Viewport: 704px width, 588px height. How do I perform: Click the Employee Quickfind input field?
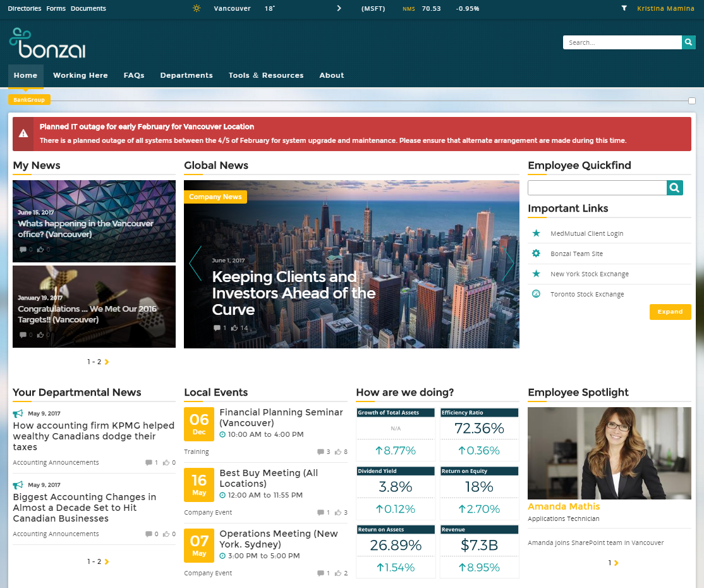coord(597,188)
